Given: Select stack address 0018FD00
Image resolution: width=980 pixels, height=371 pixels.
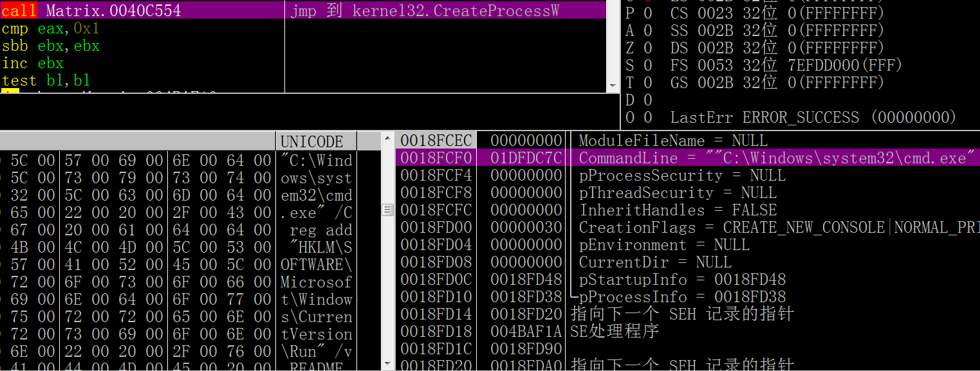Looking at the screenshot, I should [436, 227].
